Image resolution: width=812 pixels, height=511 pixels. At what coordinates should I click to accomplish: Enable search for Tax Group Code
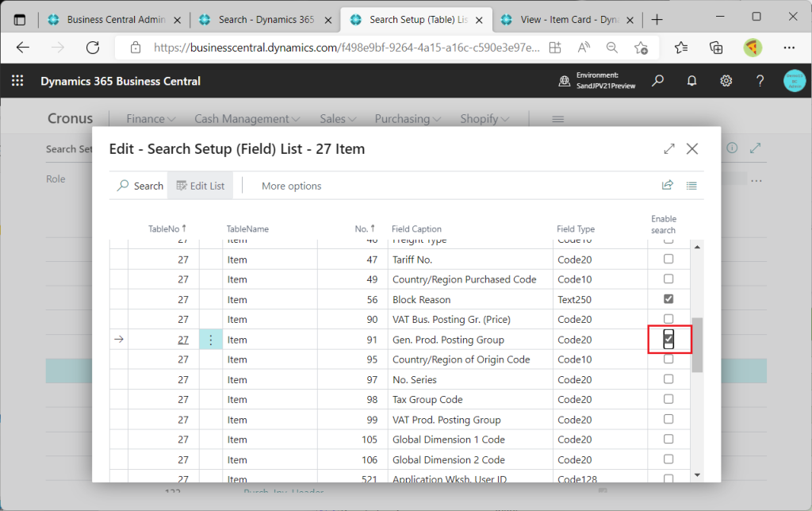(668, 399)
